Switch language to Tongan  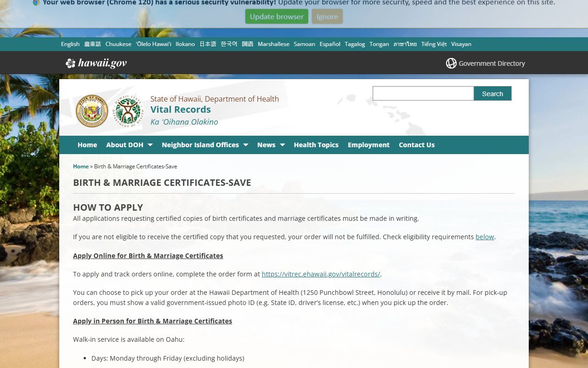coord(379,44)
